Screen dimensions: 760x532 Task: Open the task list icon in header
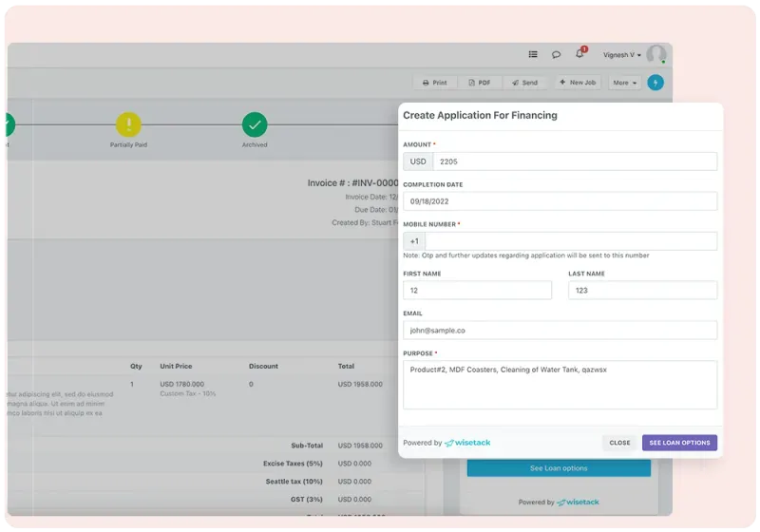click(x=533, y=55)
